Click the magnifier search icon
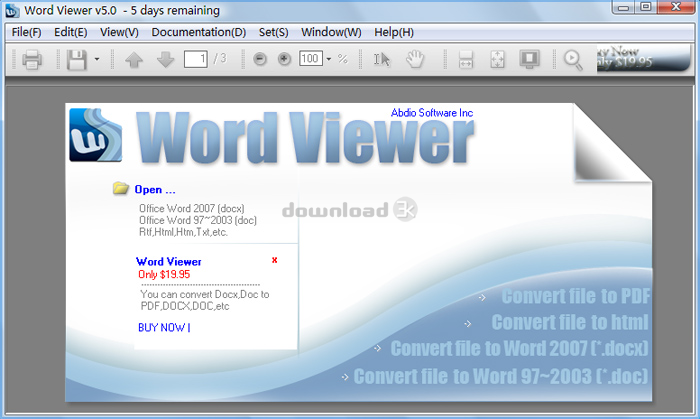This screenshot has width=700, height=419. tap(573, 60)
